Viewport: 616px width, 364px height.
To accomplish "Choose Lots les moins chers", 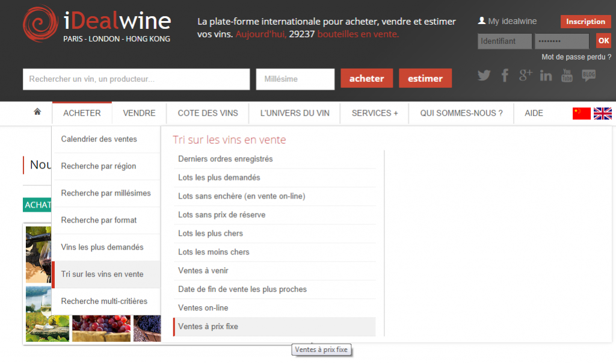I will tap(274, 252).
